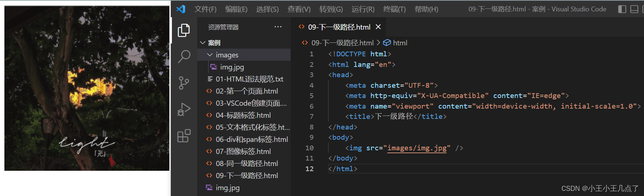The height and width of the screenshot is (196, 644).
Task: Select the 09-下一级路径.html editor tab
Action: [339, 27]
